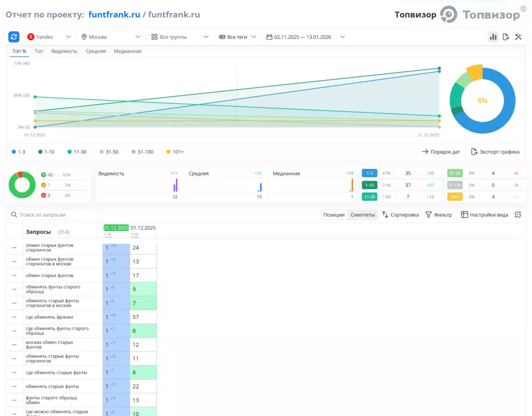
Task: Open the blue funtfrank.ru project link
Action: (114, 15)
